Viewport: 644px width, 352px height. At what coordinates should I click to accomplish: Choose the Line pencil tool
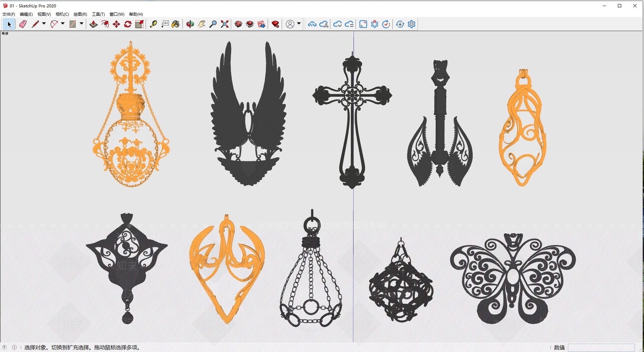[35, 24]
